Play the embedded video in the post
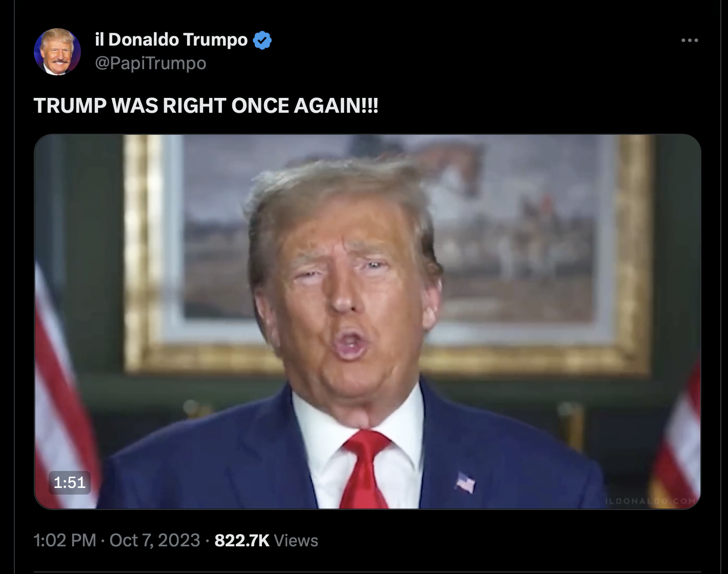 pos(368,321)
